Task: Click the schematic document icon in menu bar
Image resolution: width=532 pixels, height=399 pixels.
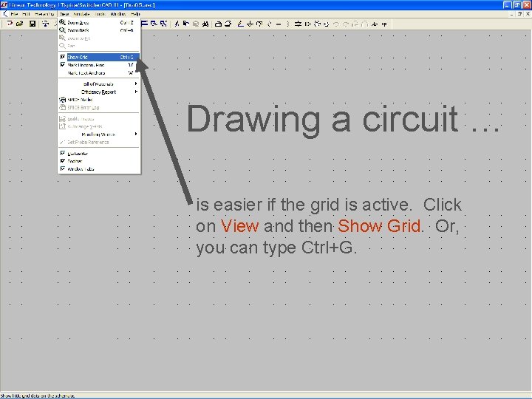Action: [4, 14]
